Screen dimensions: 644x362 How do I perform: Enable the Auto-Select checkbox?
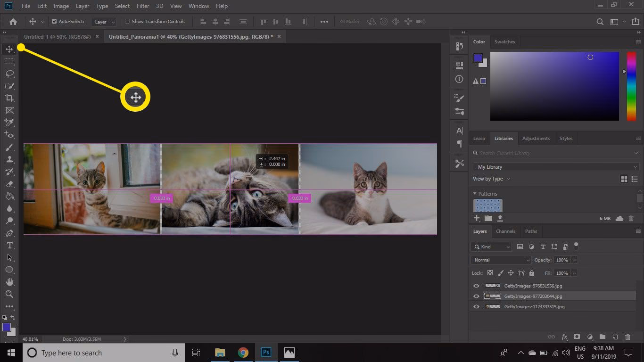55,21
